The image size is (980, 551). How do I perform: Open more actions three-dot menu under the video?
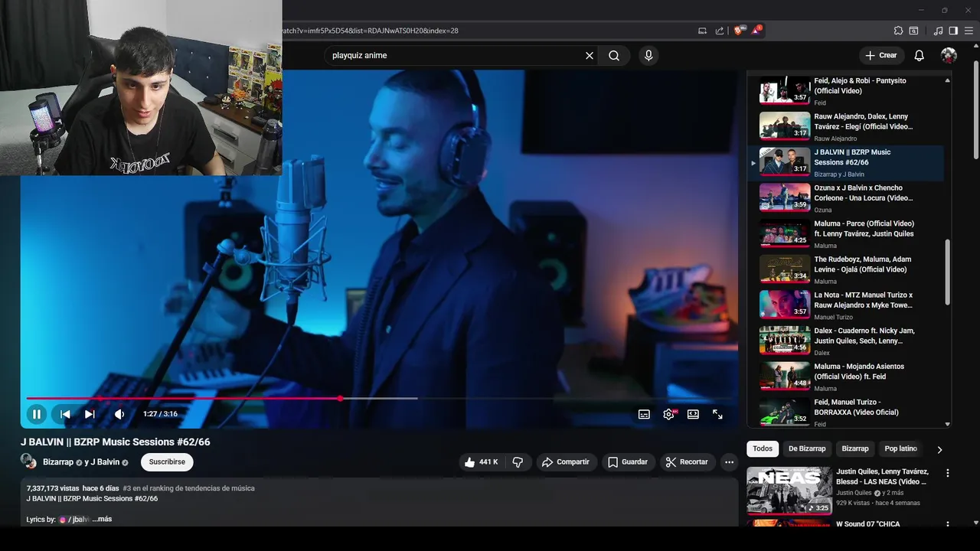pyautogui.click(x=729, y=462)
